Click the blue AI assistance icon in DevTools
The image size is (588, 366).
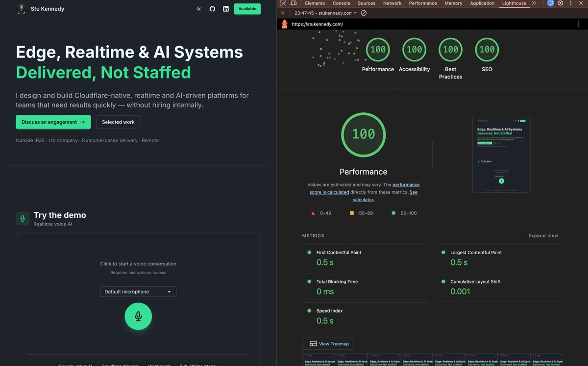point(551,3)
